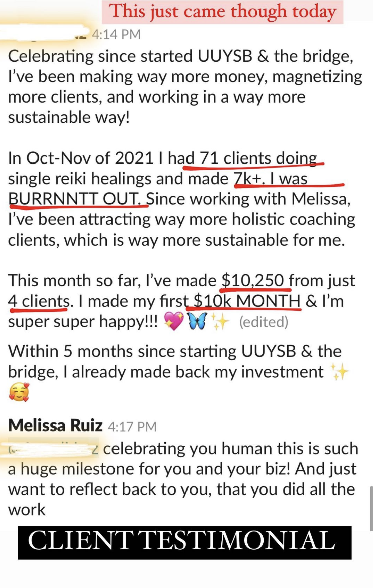Viewport: 373px width, 588px height.
Task: Click the "This just came though today" header
Action: coord(223,12)
